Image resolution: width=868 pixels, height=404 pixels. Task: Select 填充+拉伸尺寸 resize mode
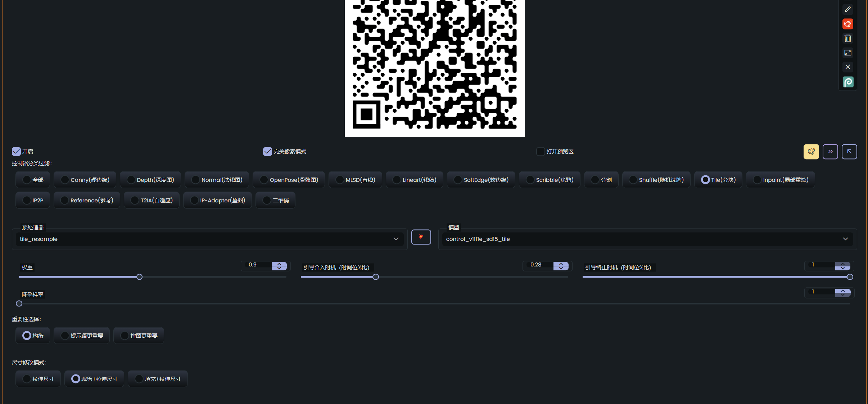click(158, 379)
